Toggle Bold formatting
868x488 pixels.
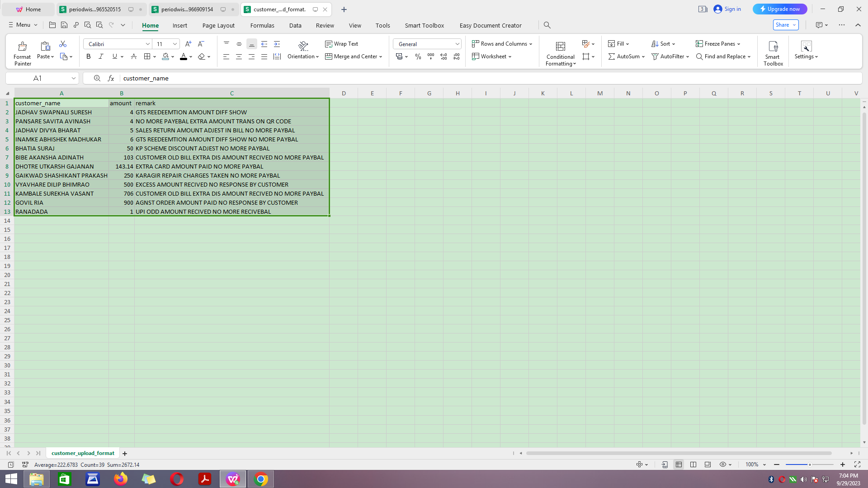[x=89, y=56]
